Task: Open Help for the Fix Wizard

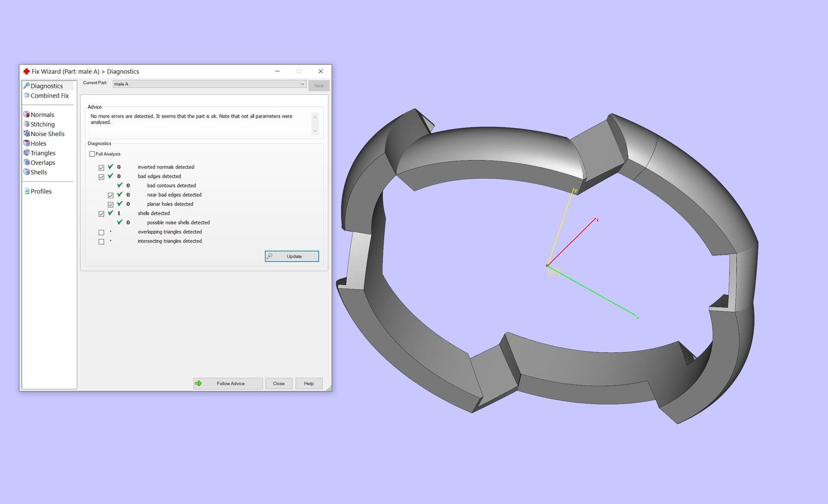Action: pos(309,384)
